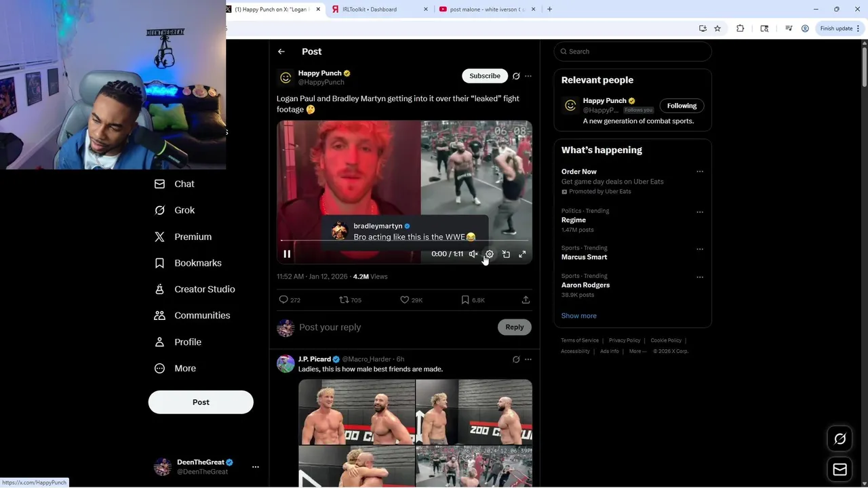Seek along the video progress bar
The width and height of the screenshot is (868, 488).
404,241
